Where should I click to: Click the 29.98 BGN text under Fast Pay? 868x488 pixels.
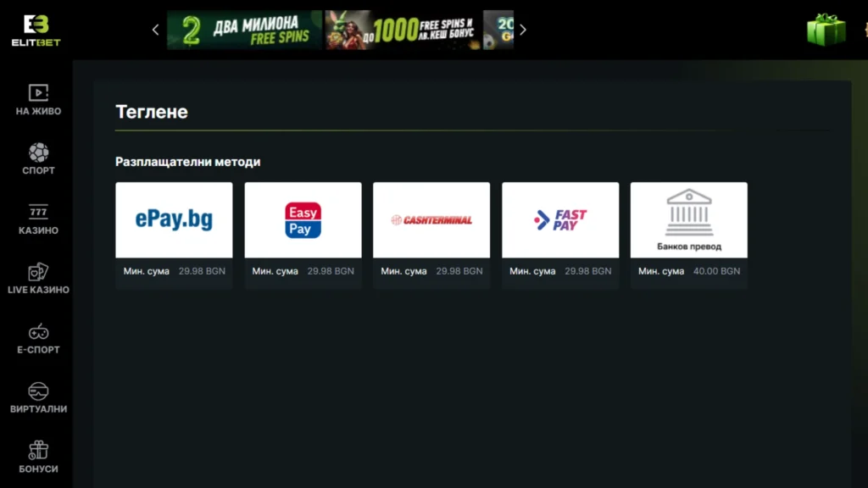(588, 271)
